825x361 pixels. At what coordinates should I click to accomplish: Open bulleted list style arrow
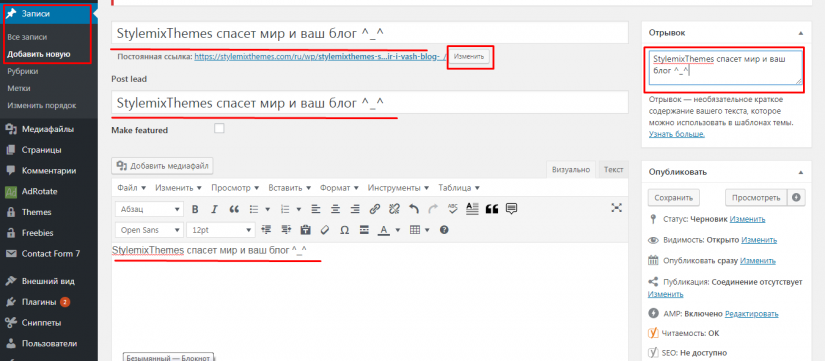(x=268, y=209)
